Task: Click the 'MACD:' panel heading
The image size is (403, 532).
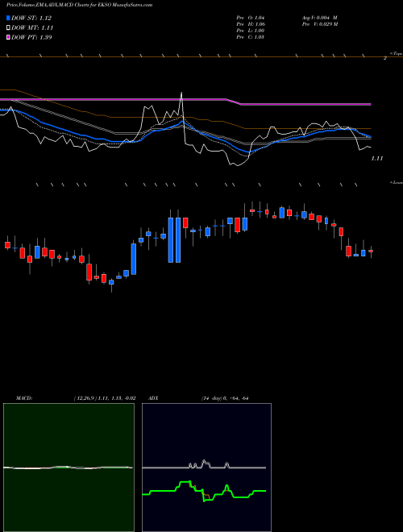Action: [x=24, y=398]
